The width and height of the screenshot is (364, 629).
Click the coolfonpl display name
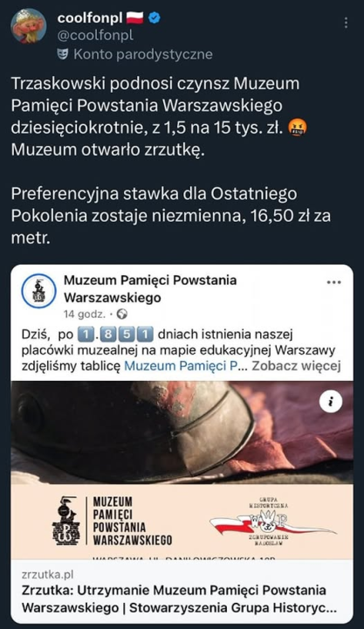pos(90,17)
